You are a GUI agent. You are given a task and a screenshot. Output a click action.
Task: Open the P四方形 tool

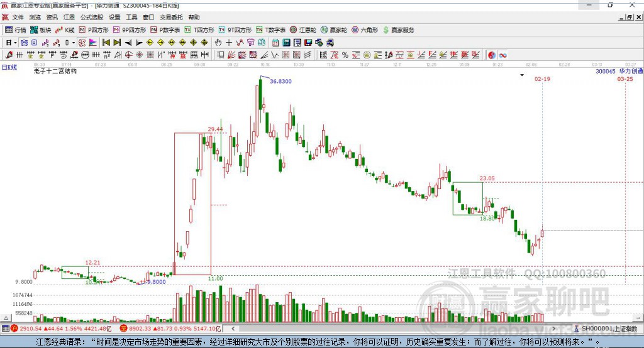pyautogui.click(x=94, y=30)
